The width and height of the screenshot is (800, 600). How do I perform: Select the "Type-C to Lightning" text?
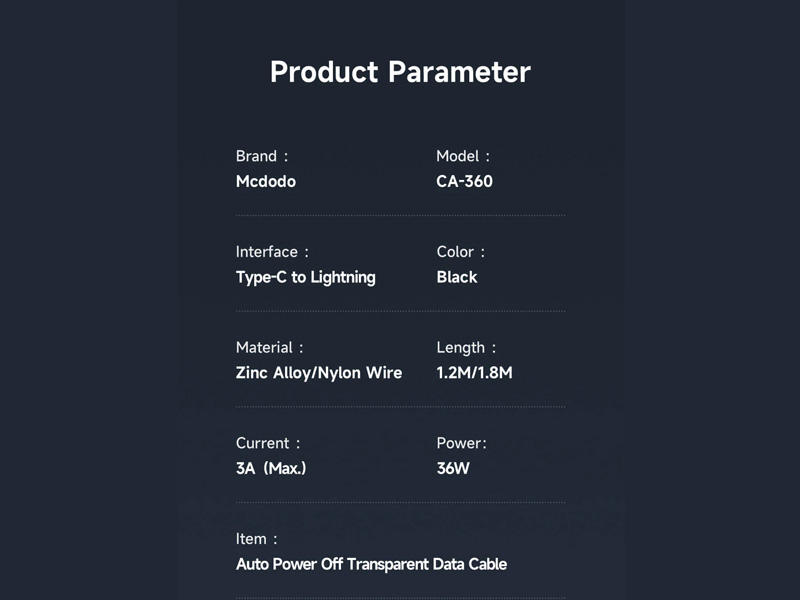pos(306,277)
